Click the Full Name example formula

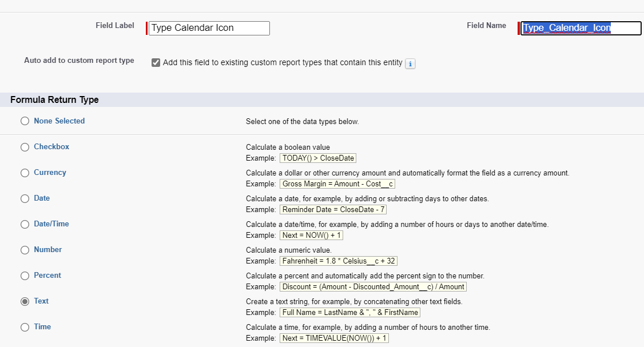coord(350,313)
